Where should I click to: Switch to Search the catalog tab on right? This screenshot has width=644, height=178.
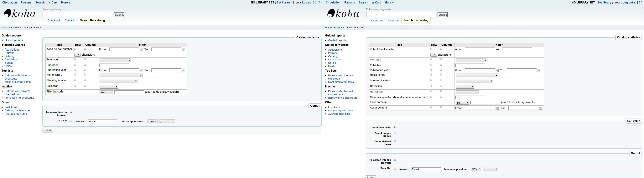(416, 20)
